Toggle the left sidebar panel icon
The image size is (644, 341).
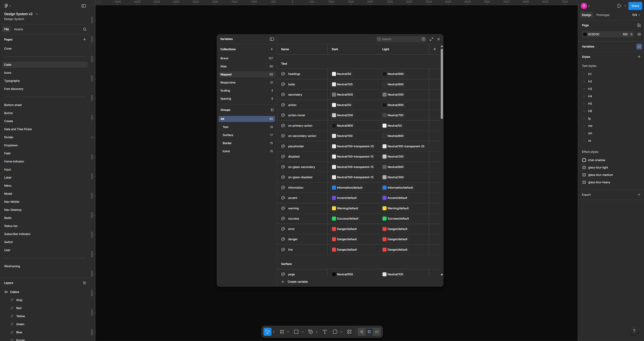click(x=83, y=6)
